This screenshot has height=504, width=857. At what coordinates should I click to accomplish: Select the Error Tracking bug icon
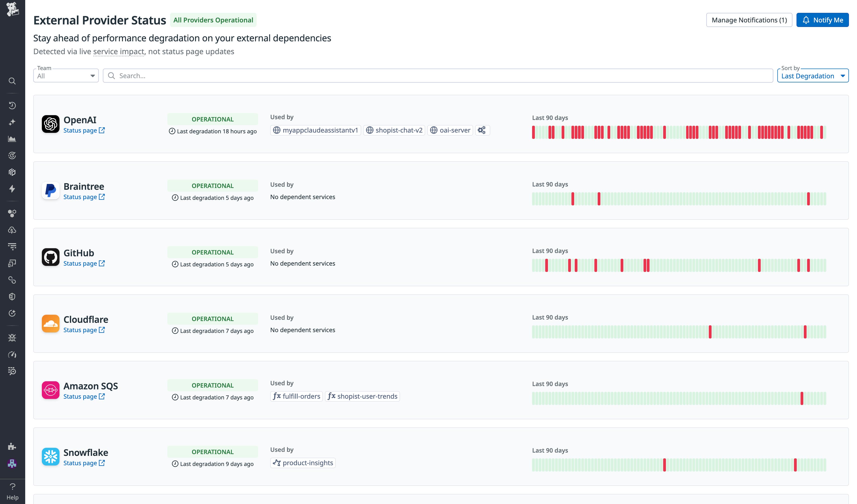click(x=12, y=337)
